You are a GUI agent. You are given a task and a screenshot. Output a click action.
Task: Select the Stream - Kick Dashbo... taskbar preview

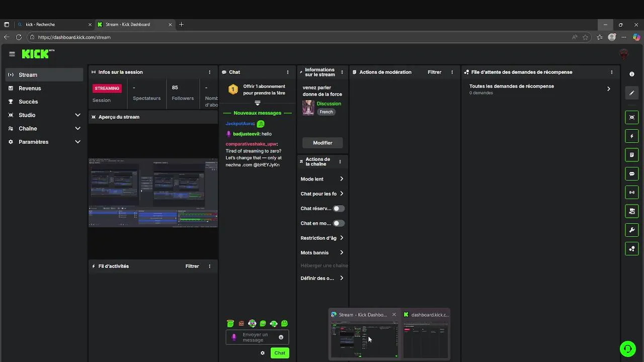click(364, 334)
